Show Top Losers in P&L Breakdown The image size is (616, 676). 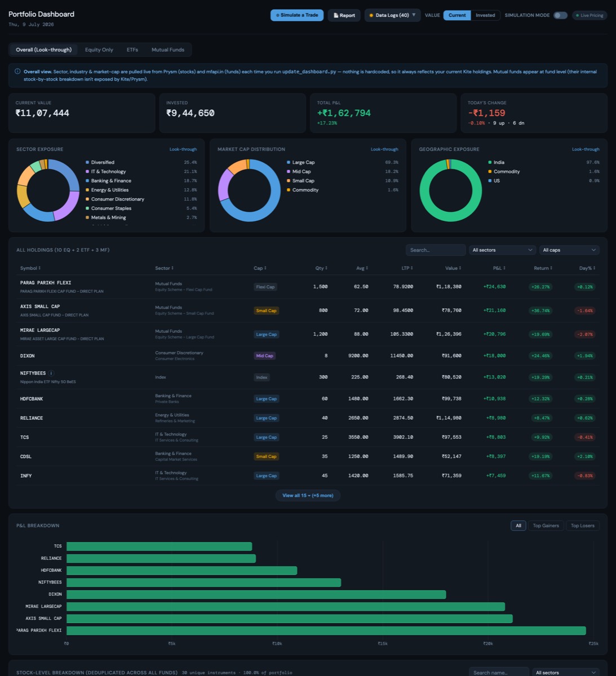coord(583,526)
